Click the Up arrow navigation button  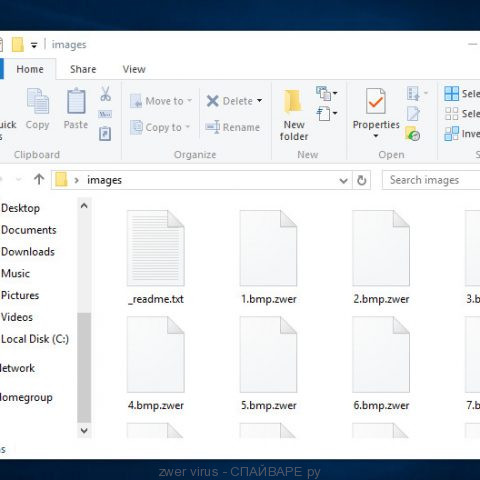pyautogui.click(x=39, y=179)
